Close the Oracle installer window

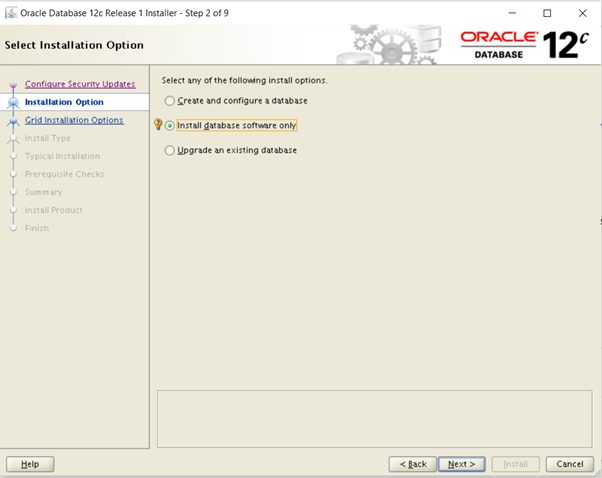tap(582, 13)
